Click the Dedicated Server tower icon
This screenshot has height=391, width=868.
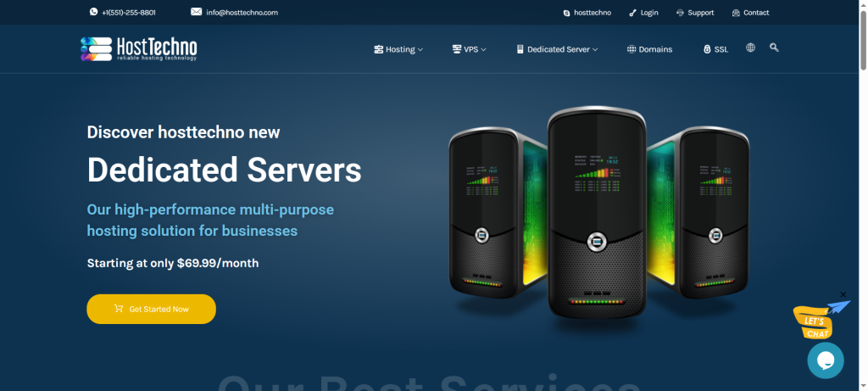coord(520,49)
